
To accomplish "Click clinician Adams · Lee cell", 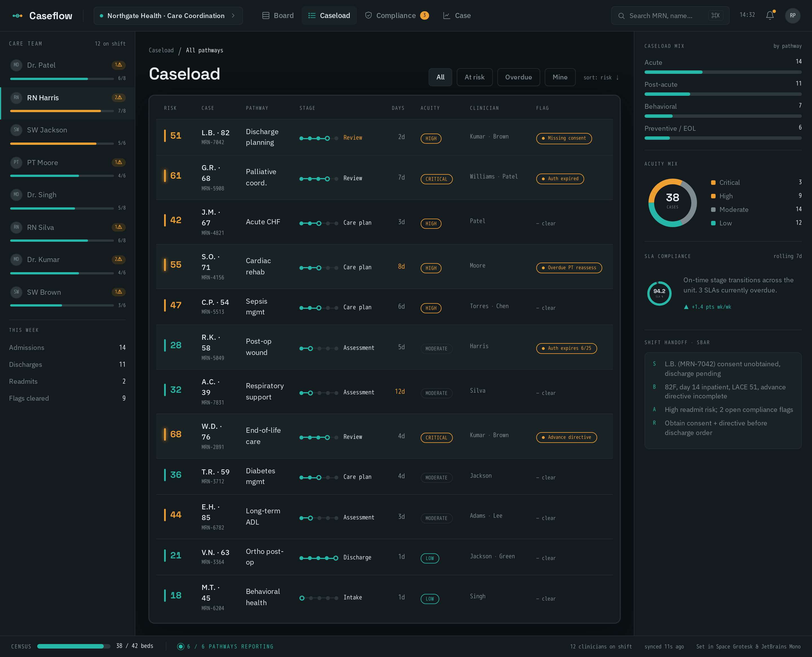I will pos(486,516).
